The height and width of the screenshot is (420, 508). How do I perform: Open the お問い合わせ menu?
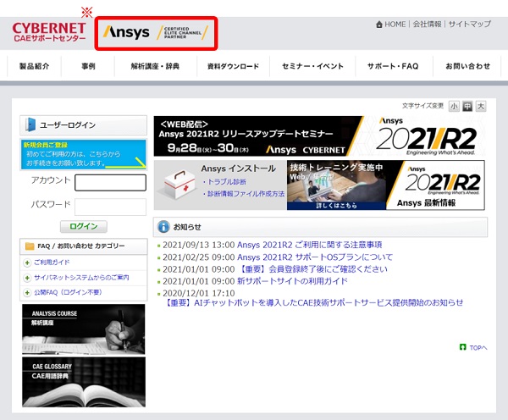[468, 66]
